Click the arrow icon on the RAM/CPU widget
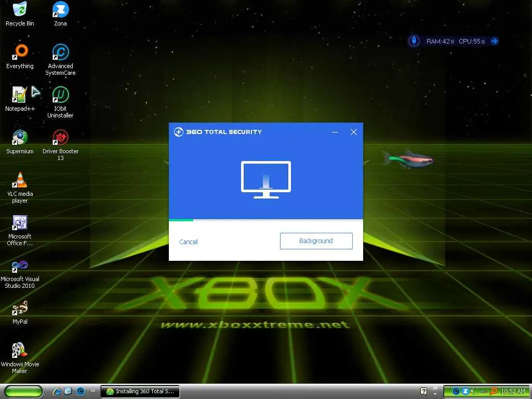This screenshot has width=532, height=399. (495, 41)
